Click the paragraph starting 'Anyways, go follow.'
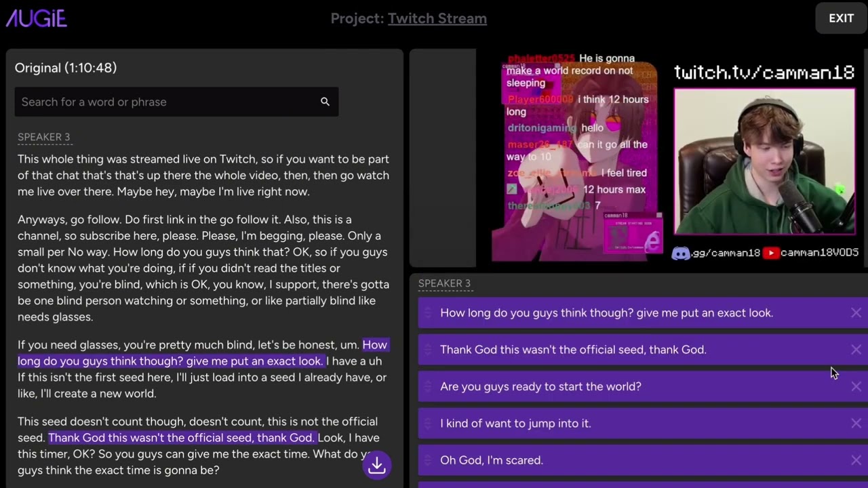The width and height of the screenshot is (868, 488). (x=203, y=268)
